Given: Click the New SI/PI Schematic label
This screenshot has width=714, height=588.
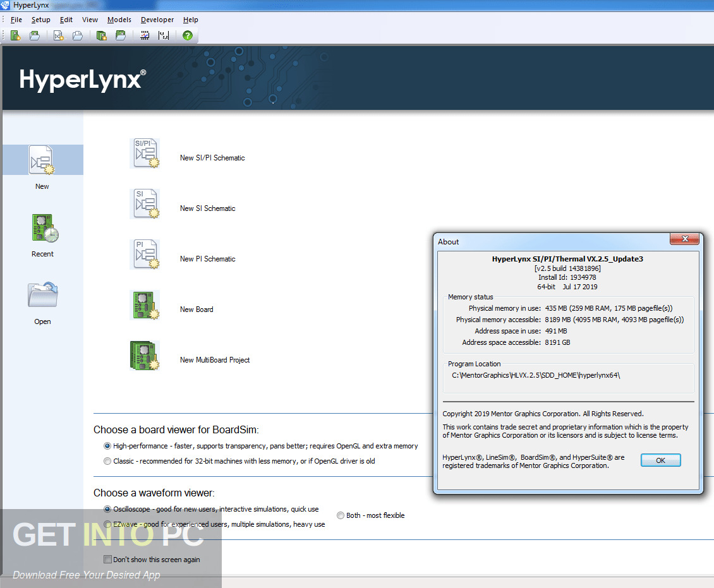Looking at the screenshot, I should pyautogui.click(x=212, y=158).
